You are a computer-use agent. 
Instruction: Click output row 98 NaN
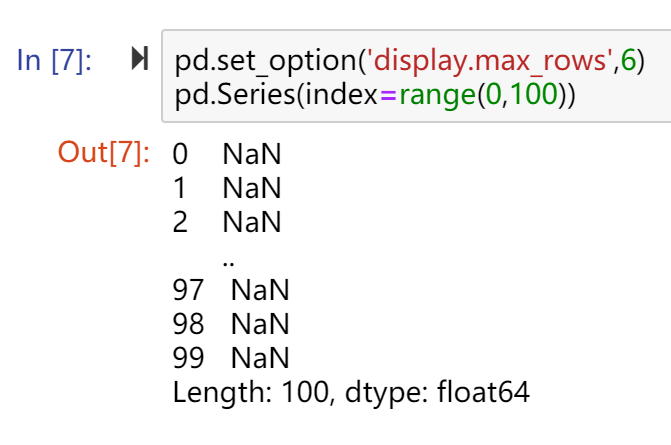pos(231,324)
